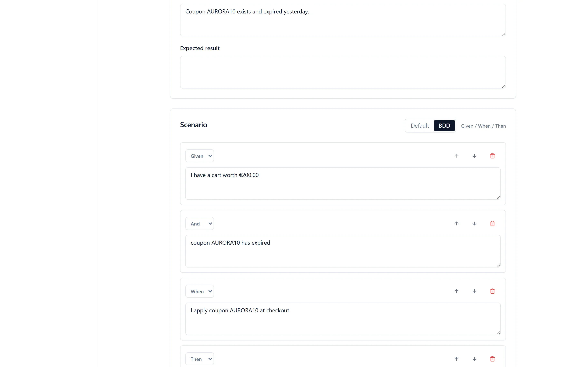Open the And keyword dropdown
The image size is (588, 367).
[199, 223]
